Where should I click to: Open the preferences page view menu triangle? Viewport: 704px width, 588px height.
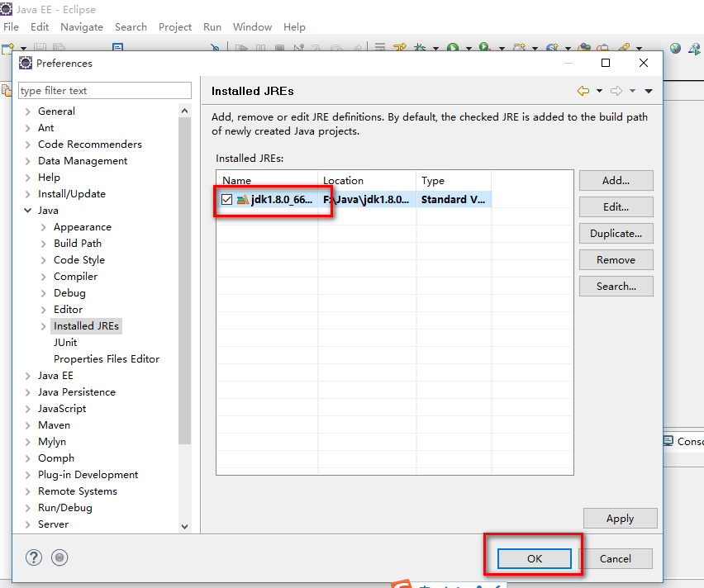pyautogui.click(x=649, y=91)
